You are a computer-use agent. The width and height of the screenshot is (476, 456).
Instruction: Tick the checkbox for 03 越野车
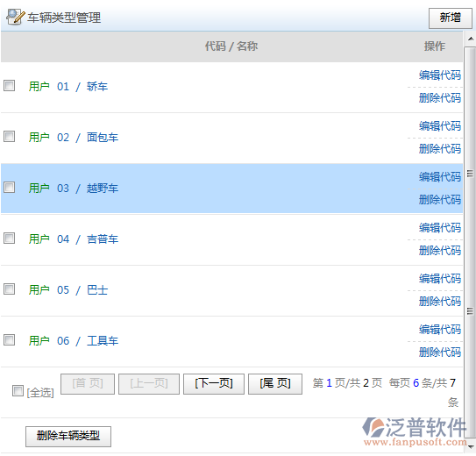pyautogui.click(x=9, y=188)
